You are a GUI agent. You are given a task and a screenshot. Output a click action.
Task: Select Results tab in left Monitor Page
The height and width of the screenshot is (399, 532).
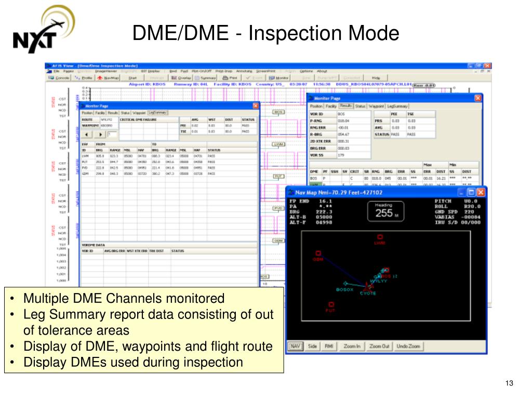(x=113, y=113)
